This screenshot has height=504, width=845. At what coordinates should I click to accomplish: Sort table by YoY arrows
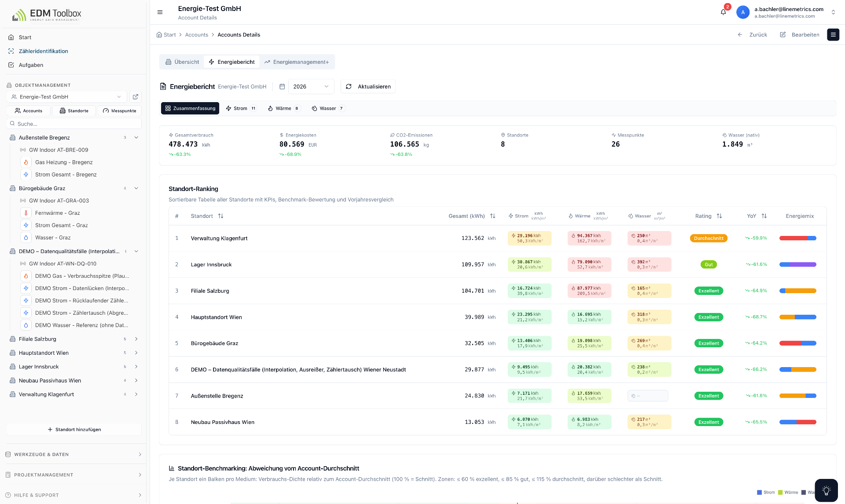pyautogui.click(x=764, y=216)
